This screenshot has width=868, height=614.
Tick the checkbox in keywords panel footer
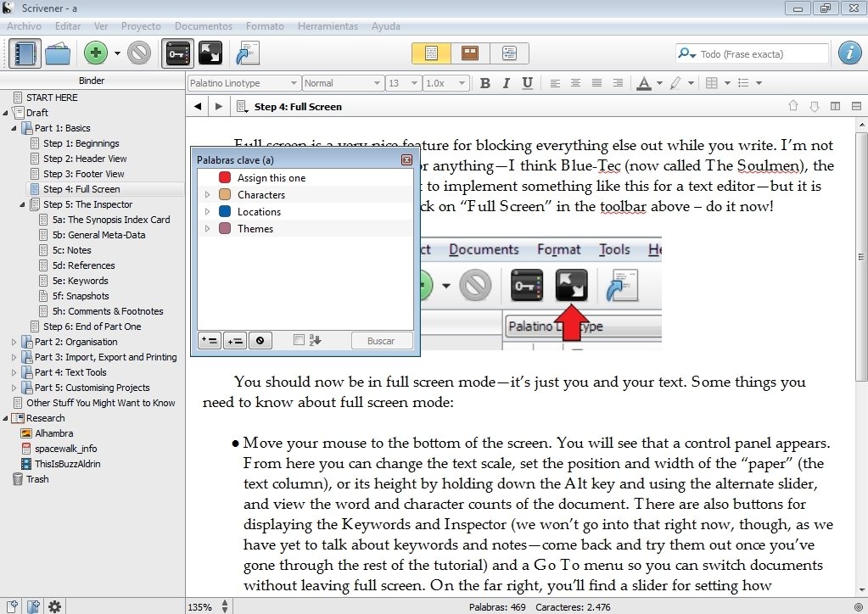(x=299, y=340)
